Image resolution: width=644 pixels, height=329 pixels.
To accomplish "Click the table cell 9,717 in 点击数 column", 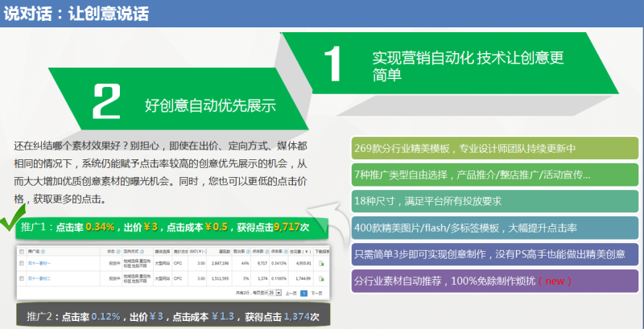I will coord(262,263).
